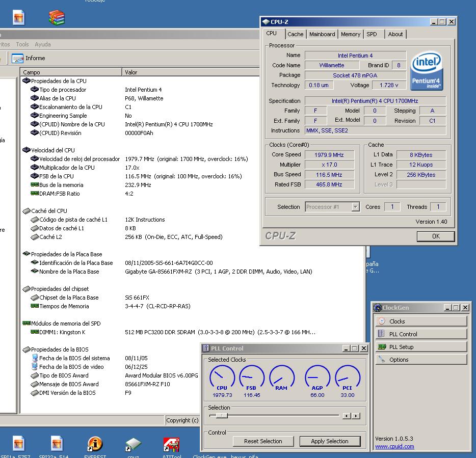
Task: Select the CPU tab in CPU-Z
Action: point(272,34)
